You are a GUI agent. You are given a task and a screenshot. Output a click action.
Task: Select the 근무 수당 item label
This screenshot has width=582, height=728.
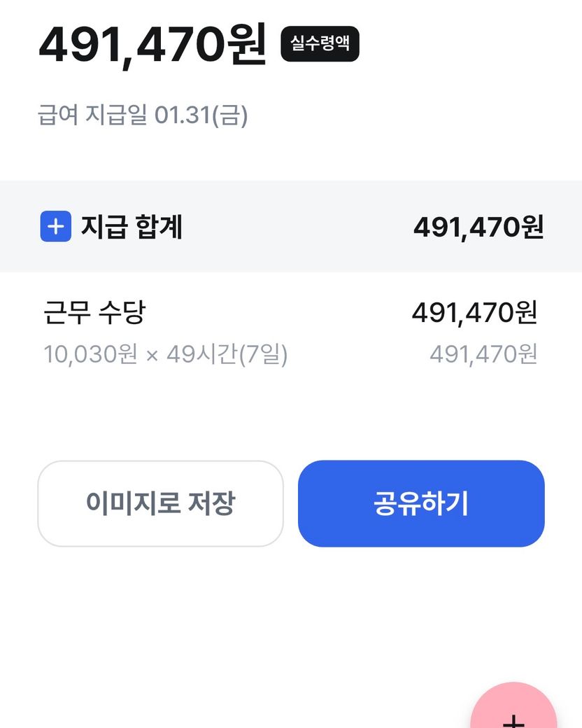94,312
